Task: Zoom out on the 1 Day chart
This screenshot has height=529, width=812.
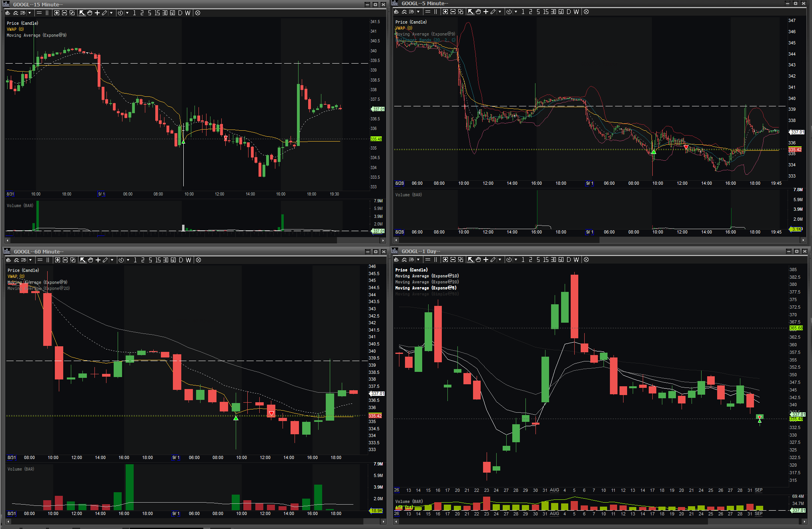Action: pos(453,260)
